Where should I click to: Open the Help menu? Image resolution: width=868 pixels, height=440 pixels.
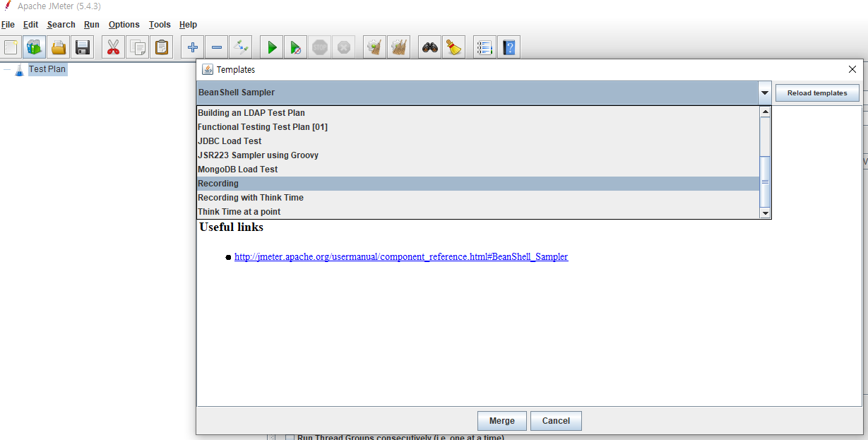tap(188, 24)
